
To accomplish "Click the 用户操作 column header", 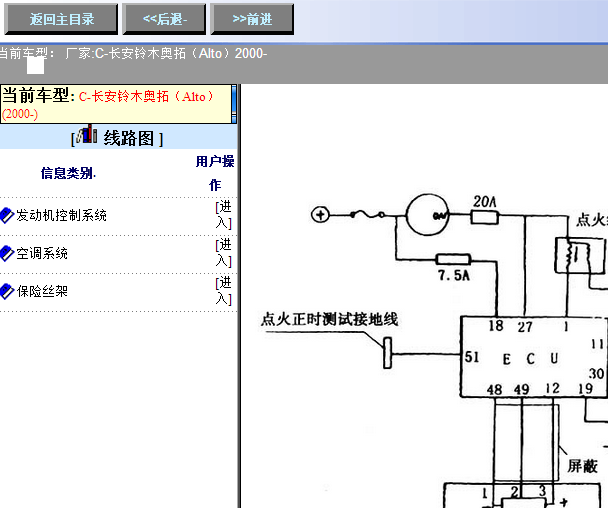I will pyautogui.click(x=215, y=173).
